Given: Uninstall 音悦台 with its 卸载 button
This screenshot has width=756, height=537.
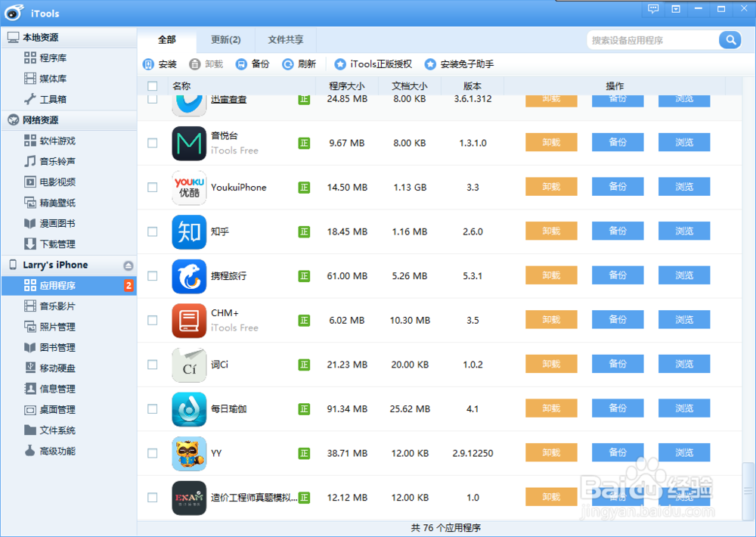Looking at the screenshot, I should (x=551, y=142).
